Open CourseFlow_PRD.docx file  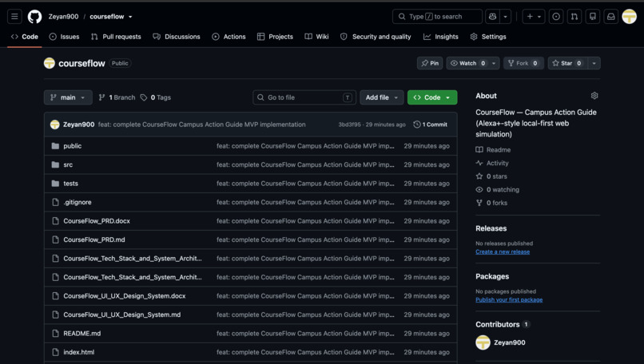click(x=97, y=221)
